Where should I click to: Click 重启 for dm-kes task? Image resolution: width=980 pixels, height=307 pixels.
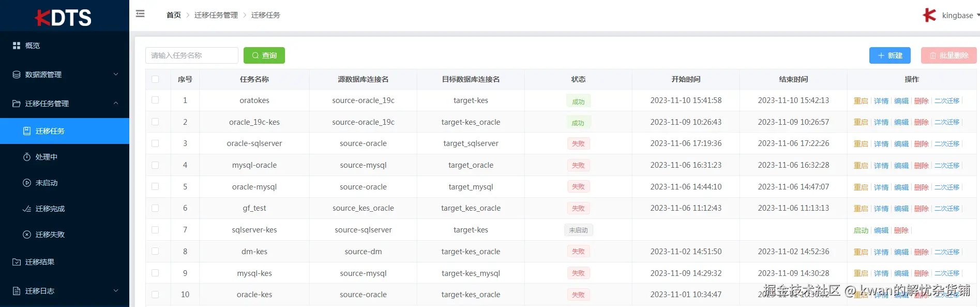click(x=861, y=252)
